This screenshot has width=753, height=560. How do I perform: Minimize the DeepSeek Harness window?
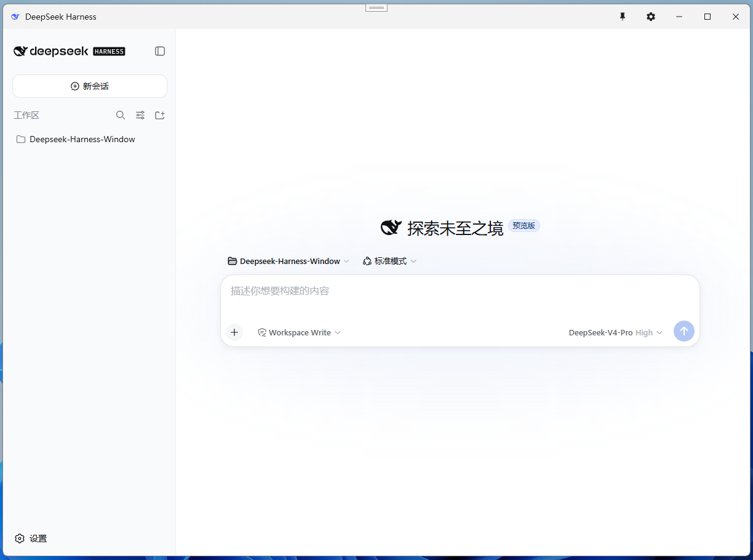pyautogui.click(x=679, y=17)
